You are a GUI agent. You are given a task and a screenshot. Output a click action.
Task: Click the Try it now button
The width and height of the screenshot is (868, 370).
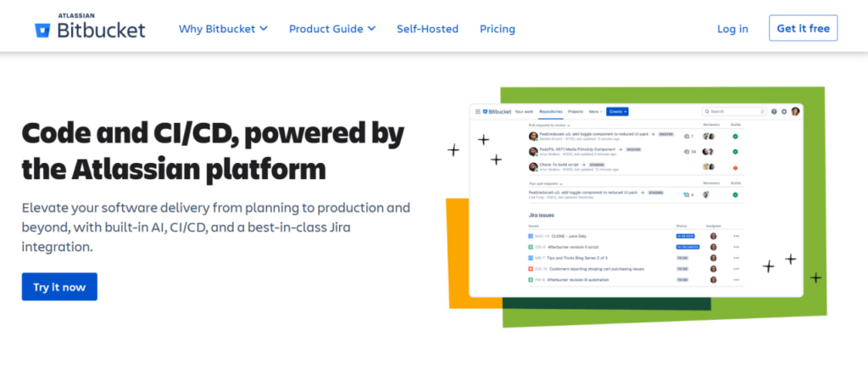[x=59, y=287]
